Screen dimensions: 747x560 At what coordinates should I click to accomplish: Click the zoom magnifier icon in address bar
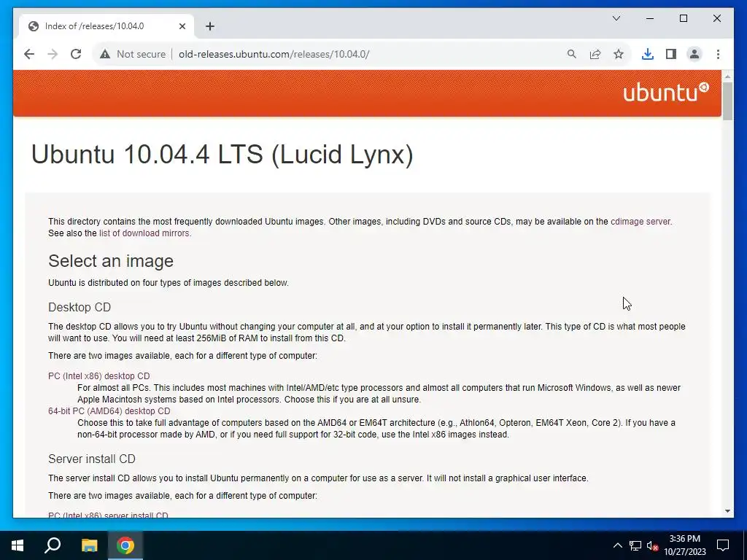[572, 54]
